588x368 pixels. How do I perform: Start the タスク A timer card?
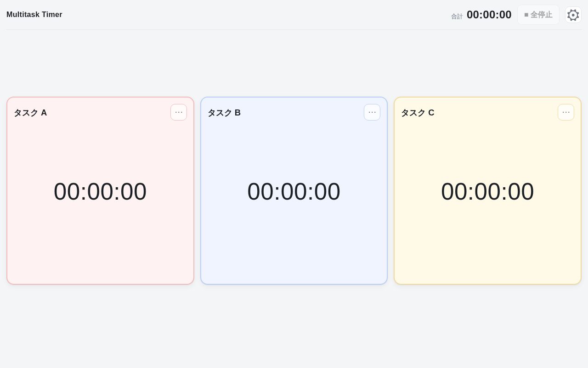[100, 191]
